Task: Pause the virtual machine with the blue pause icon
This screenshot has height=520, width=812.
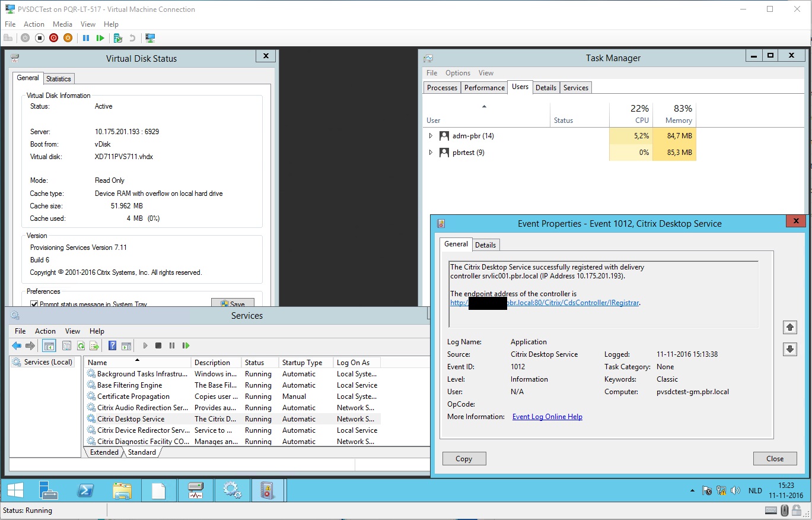Action: [86, 38]
